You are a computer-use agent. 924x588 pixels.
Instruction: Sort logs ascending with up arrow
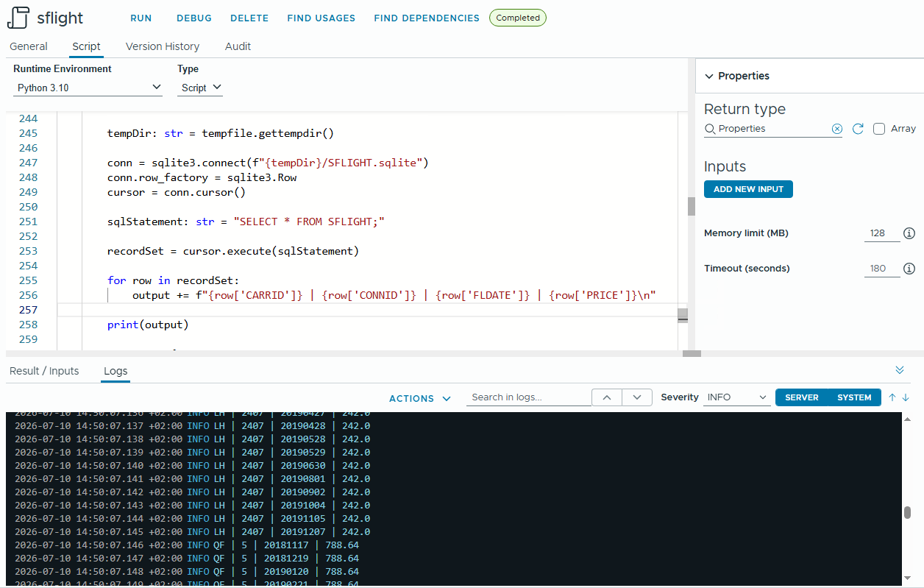click(892, 397)
